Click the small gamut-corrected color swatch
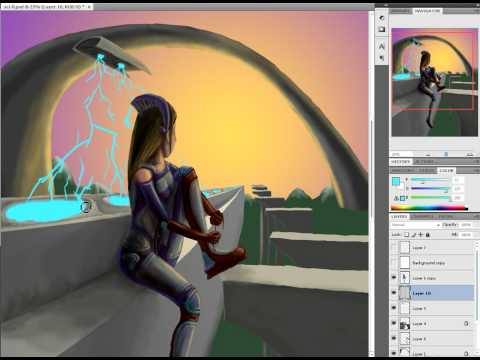The width and height of the screenshot is (480, 360). click(x=403, y=198)
